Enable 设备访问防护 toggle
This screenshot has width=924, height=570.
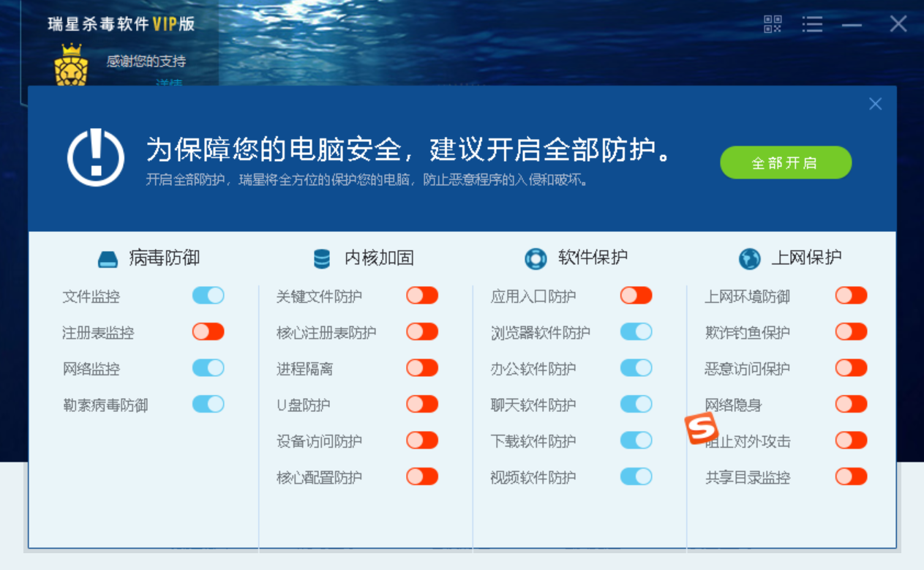[x=422, y=440]
